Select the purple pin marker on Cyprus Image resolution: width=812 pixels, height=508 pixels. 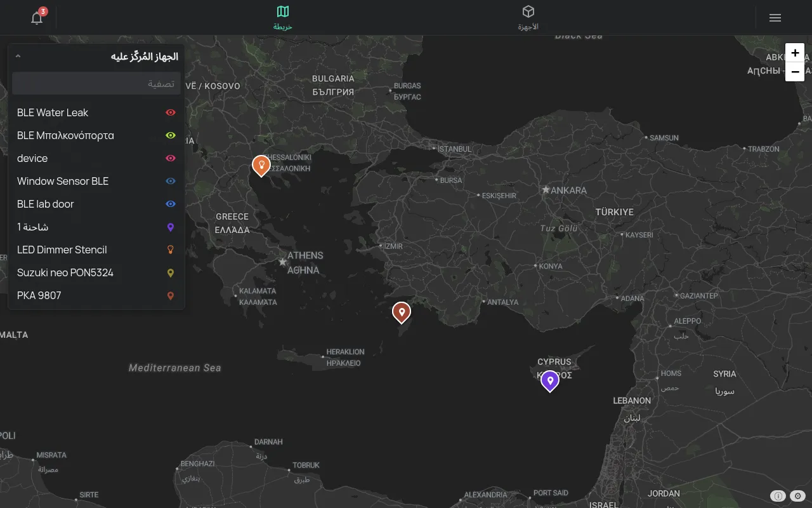tap(550, 380)
